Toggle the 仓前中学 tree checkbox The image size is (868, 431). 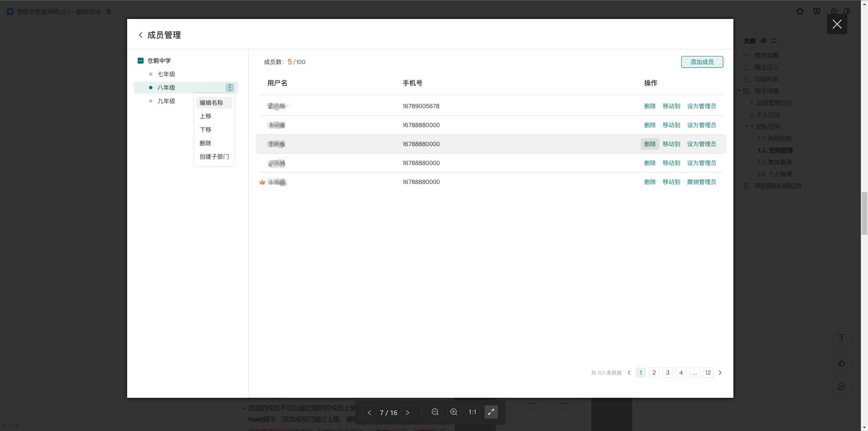click(140, 61)
